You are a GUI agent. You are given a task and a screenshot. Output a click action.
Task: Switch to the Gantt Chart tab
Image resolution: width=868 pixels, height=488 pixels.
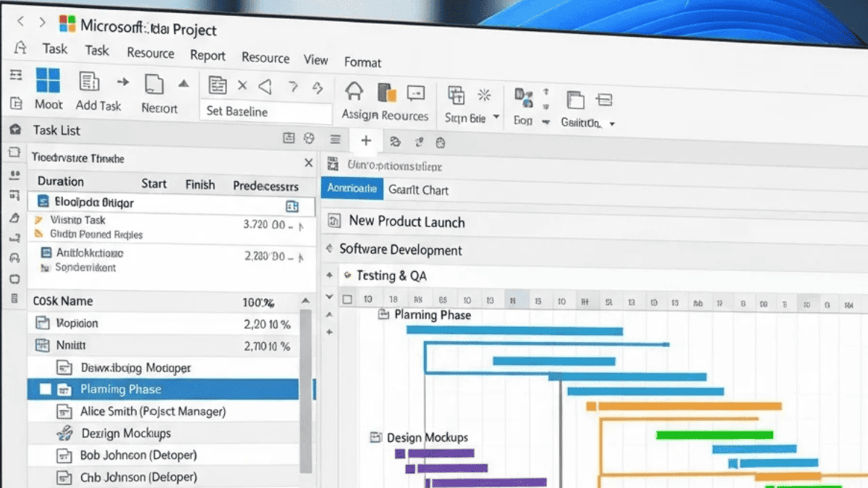click(418, 190)
